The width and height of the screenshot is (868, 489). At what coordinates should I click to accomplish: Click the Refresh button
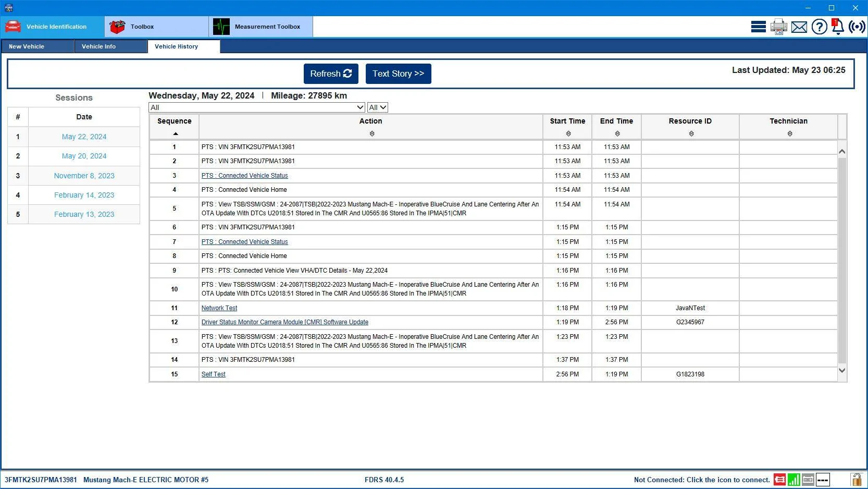[x=331, y=74]
